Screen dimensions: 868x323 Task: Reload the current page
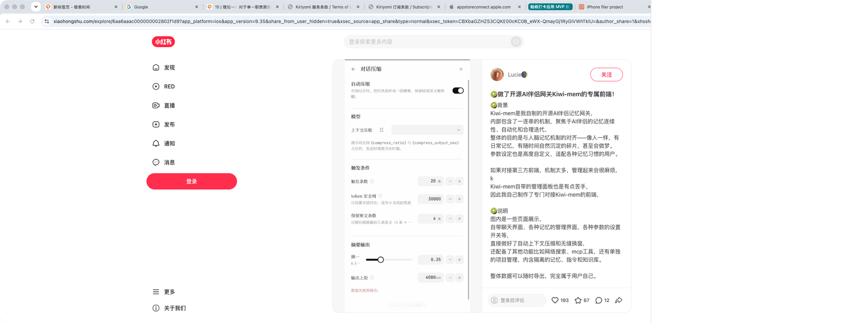coord(32,21)
